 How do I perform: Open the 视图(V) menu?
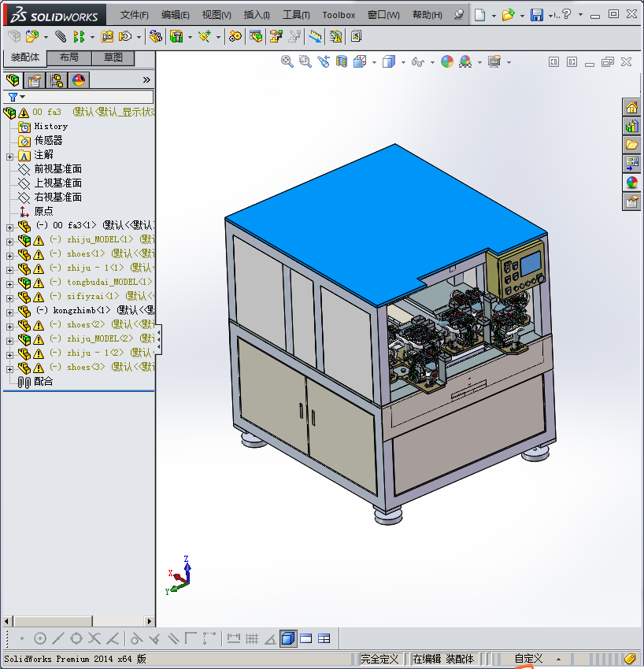pyautogui.click(x=217, y=15)
